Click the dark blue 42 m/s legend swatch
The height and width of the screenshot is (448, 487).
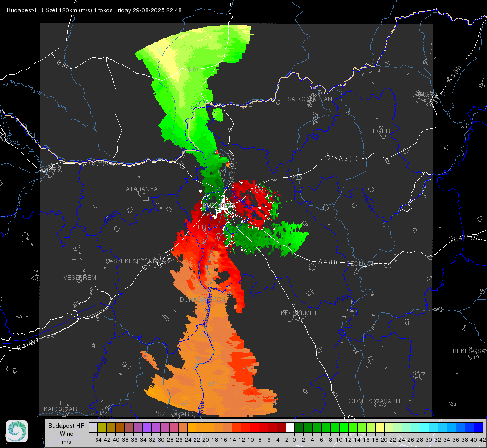click(479, 428)
